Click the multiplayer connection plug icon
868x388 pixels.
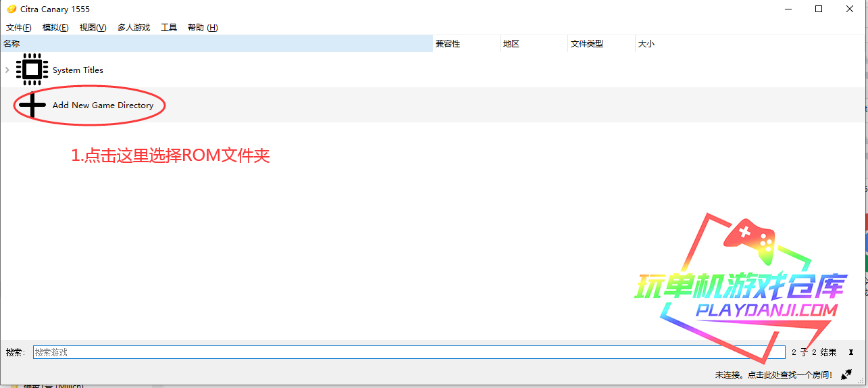click(x=846, y=374)
